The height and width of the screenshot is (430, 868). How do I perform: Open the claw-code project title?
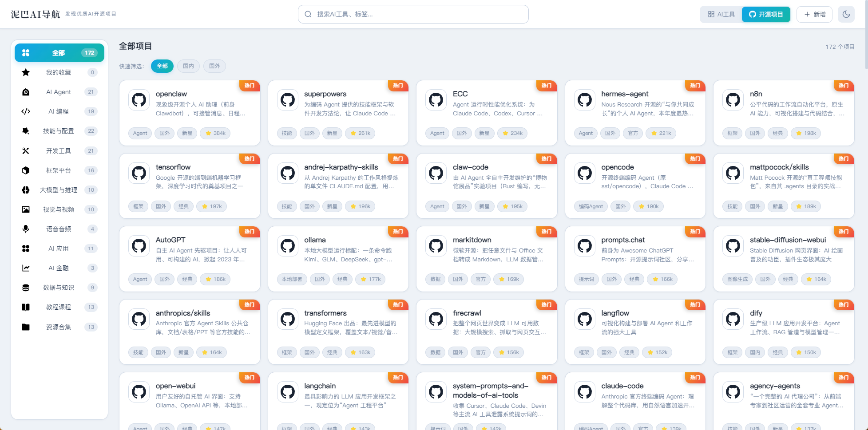pos(471,167)
